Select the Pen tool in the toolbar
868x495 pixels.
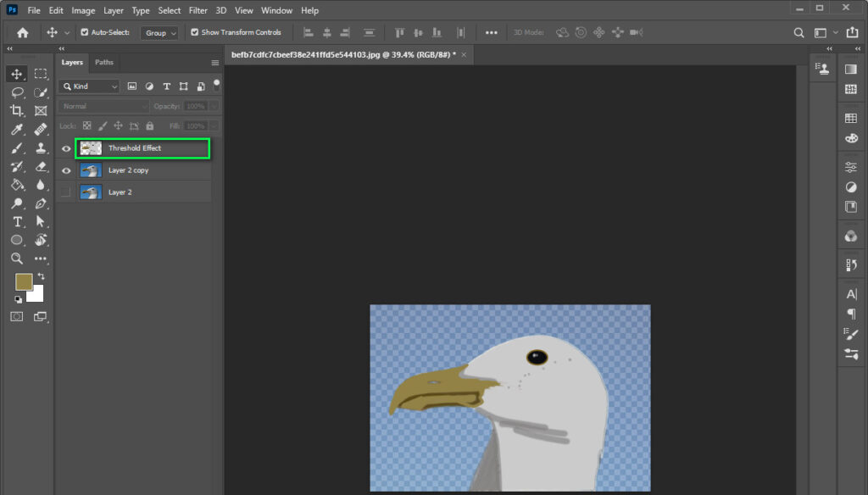[x=41, y=203]
